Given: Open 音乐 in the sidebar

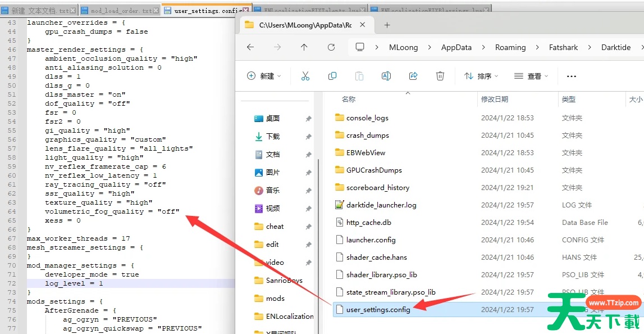Looking at the screenshot, I should [273, 191].
